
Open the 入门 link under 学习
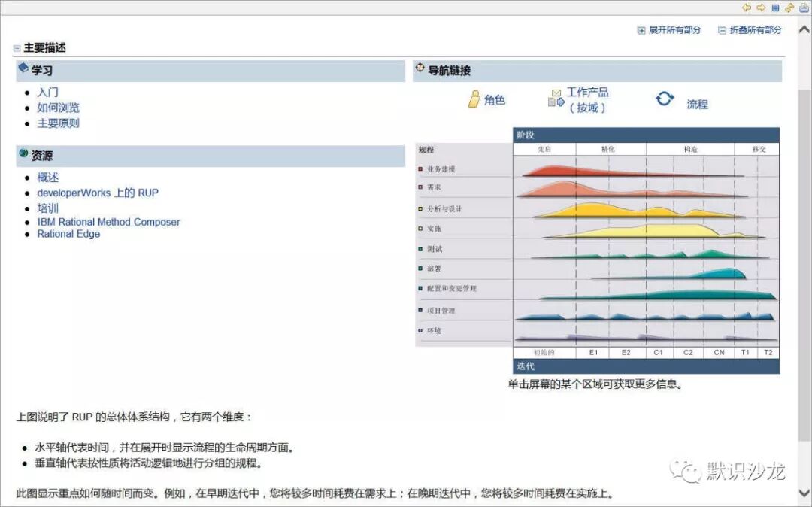[47, 92]
